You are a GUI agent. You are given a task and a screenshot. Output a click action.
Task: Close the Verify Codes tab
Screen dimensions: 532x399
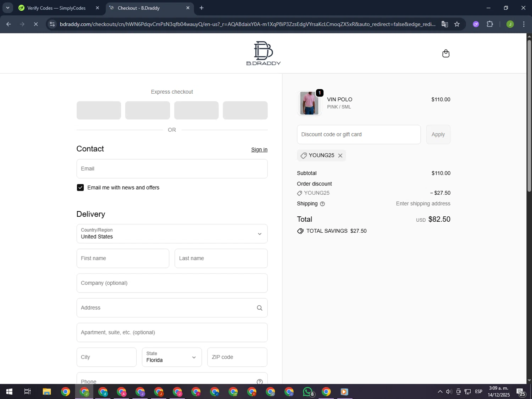coord(98,8)
